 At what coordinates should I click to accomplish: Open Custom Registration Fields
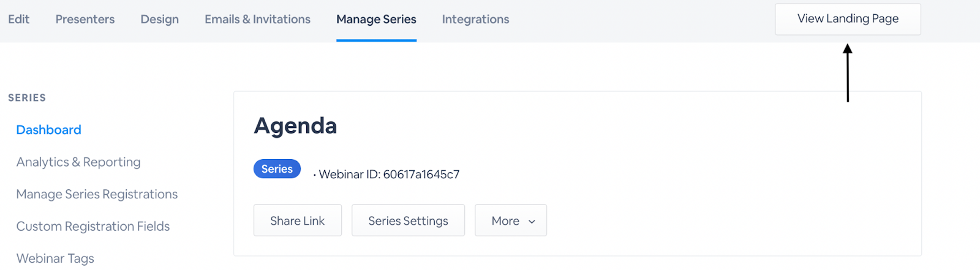(x=93, y=226)
